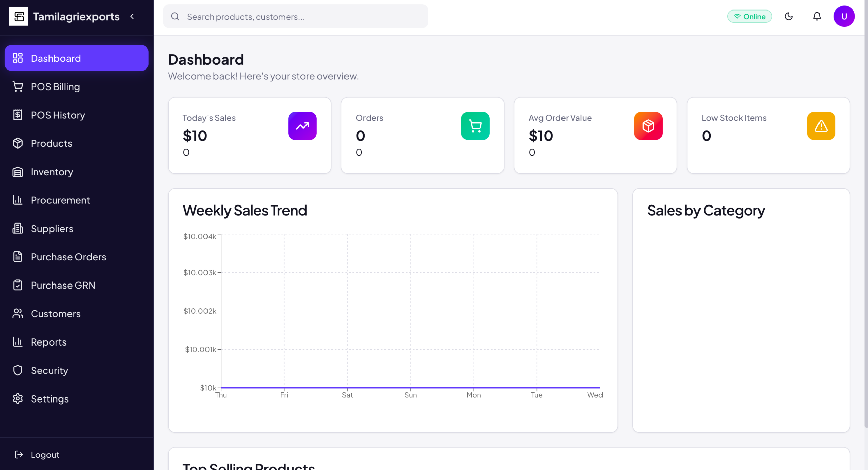Click the Low Stock Items warning icon
The width and height of the screenshot is (868, 470).
coord(821,126)
